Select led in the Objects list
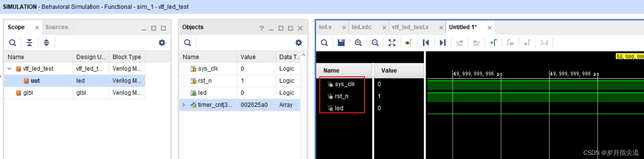Screen dimensions: 644x159 pos(240,93)
